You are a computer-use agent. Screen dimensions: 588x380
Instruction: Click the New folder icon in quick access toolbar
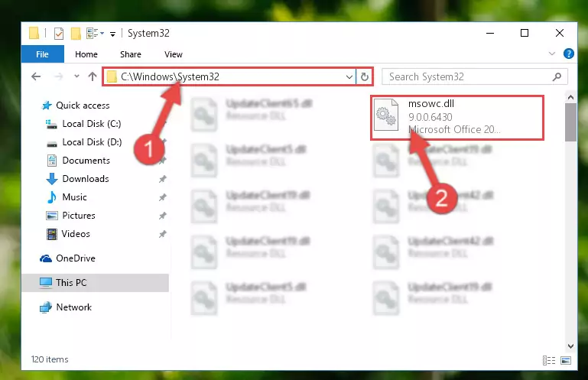click(x=76, y=34)
